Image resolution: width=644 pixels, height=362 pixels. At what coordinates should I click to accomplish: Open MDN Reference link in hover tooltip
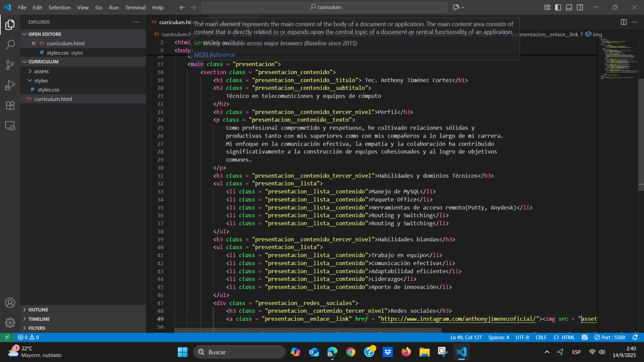(x=214, y=55)
